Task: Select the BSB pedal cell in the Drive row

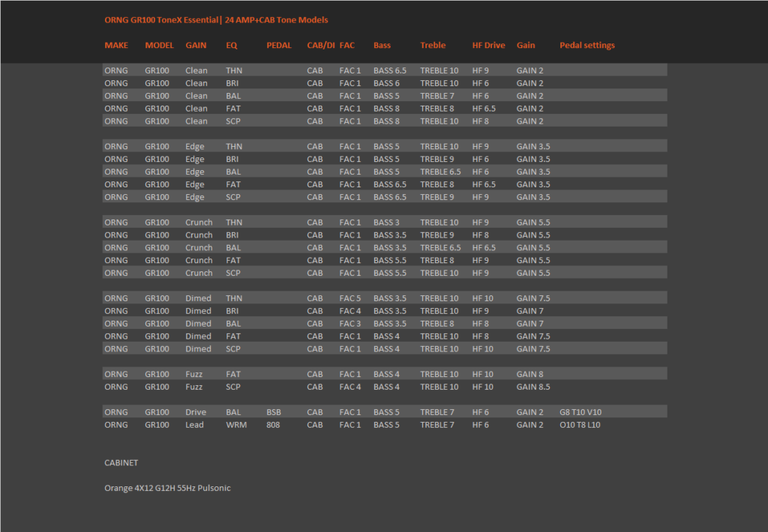Action: pyautogui.click(x=274, y=413)
